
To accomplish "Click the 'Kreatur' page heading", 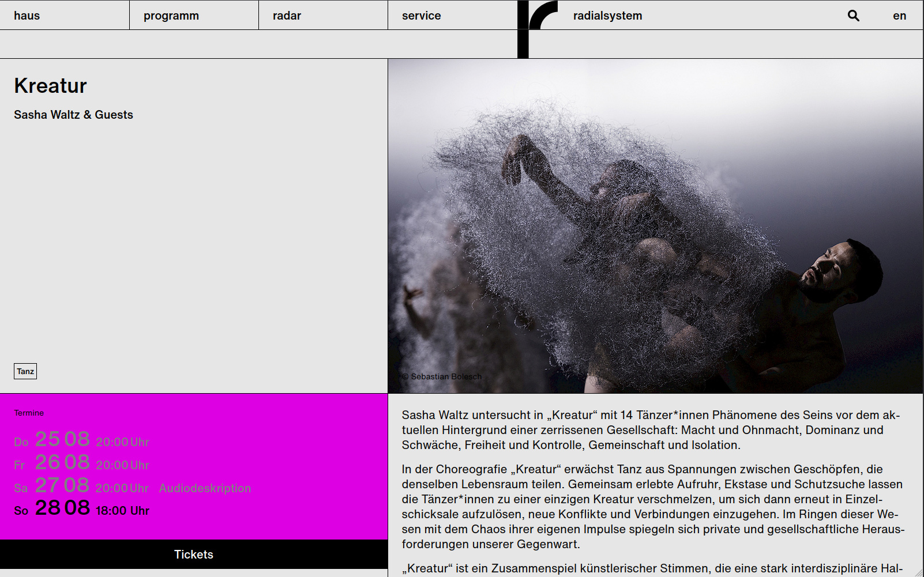I will click(51, 86).
